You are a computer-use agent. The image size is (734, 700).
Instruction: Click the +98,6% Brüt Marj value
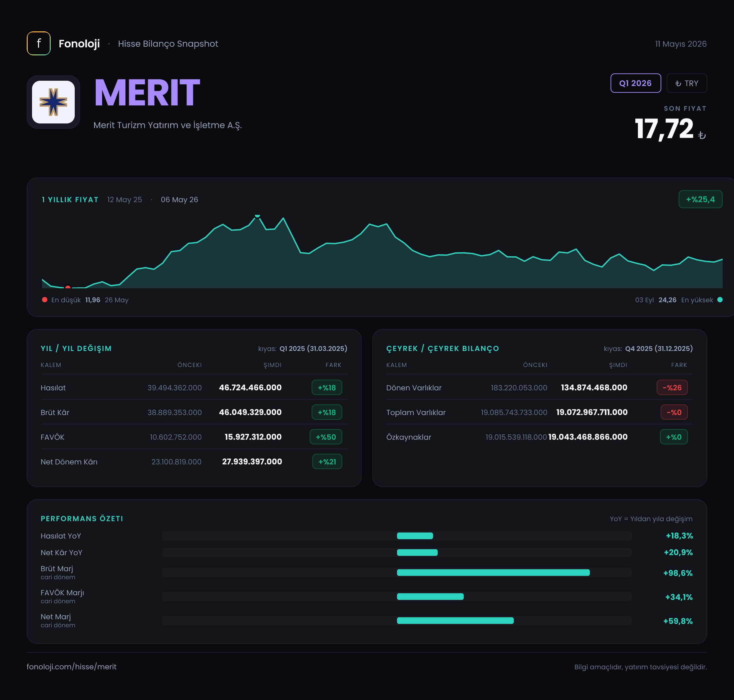coord(678,573)
